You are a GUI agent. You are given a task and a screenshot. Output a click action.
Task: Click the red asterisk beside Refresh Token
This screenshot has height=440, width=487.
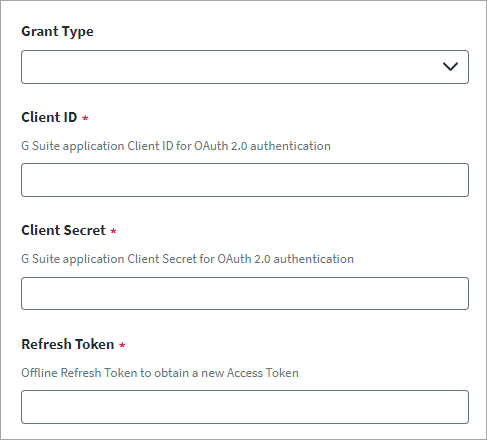(x=122, y=345)
